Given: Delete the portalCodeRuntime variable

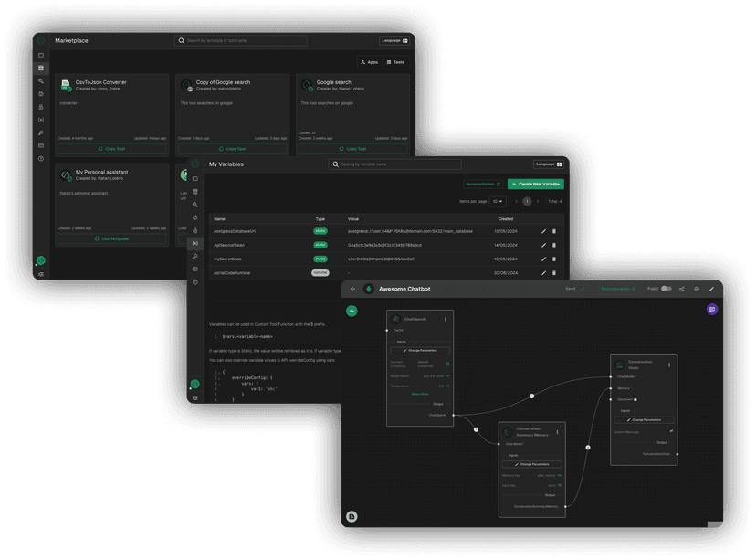Looking at the screenshot, I should coord(554,272).
